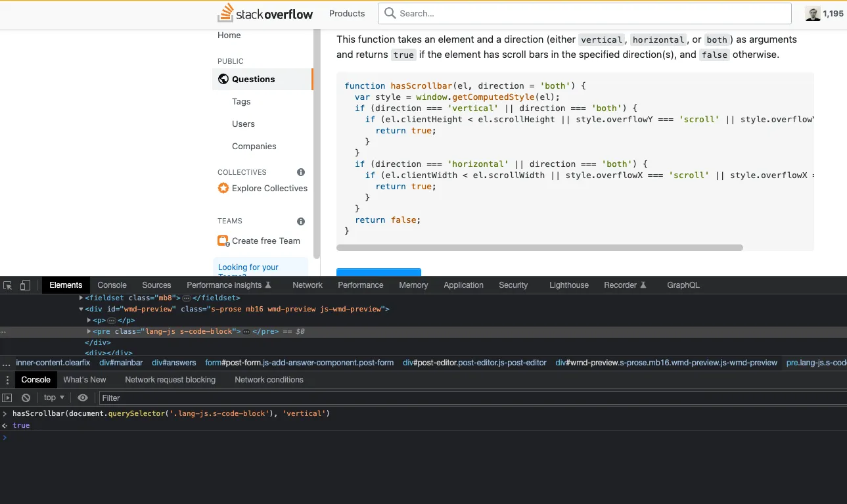847x504 pixels.
Task: Click the Collectives info icon
Action: click(x=301, y=172)
